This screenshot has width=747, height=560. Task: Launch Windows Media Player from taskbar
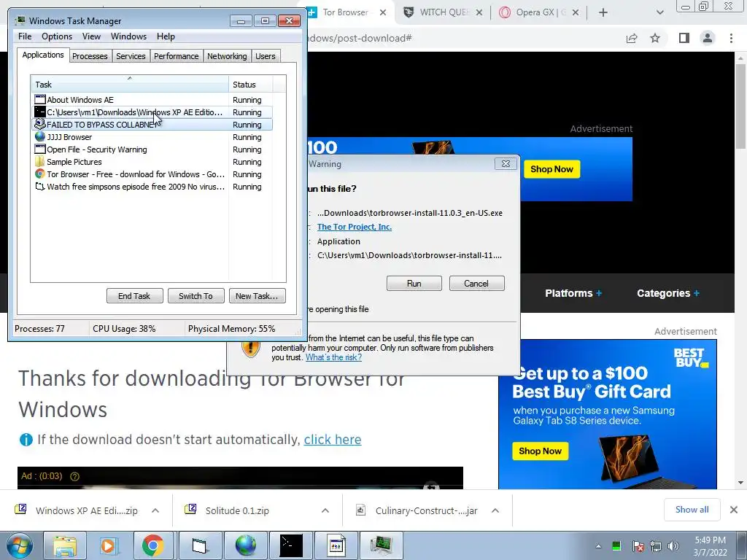pyautogui.click(x=108, y=545)
